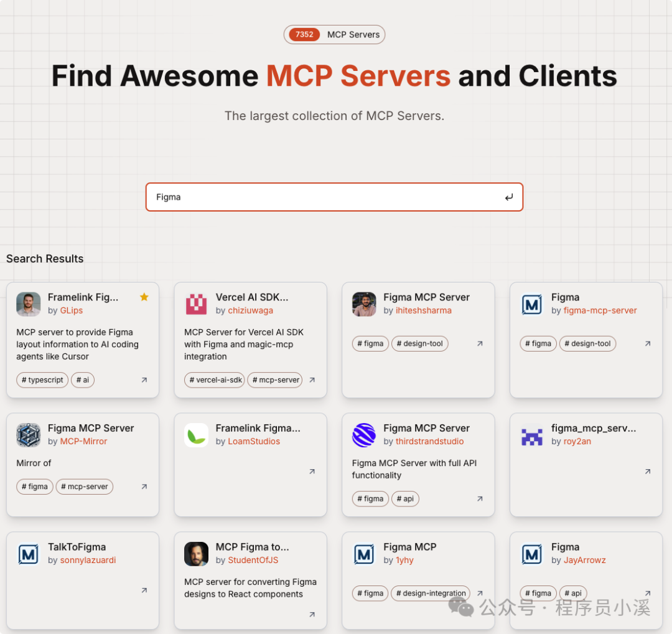Open the TalkToFigma card title

pyautogui.click(x=77, y=547)
